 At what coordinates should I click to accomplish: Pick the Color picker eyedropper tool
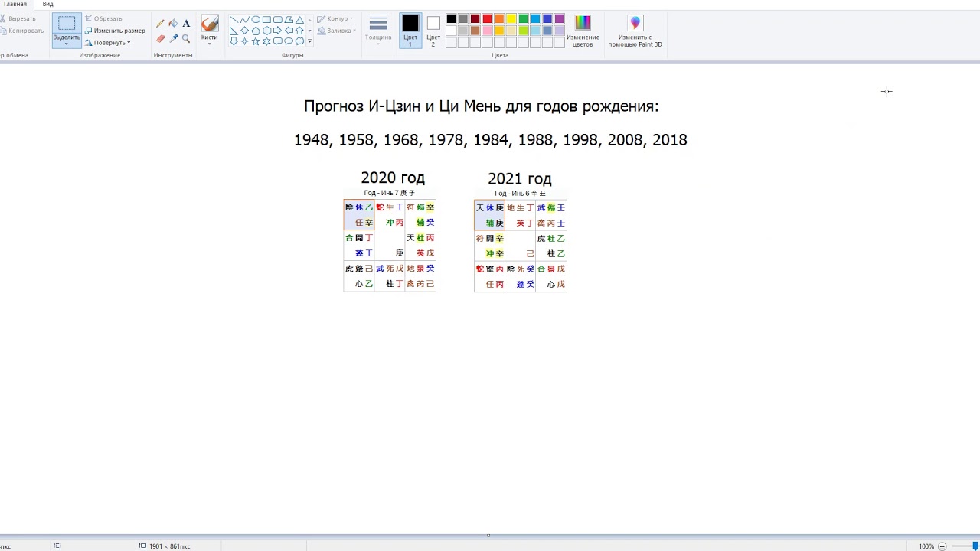point(173,38)
